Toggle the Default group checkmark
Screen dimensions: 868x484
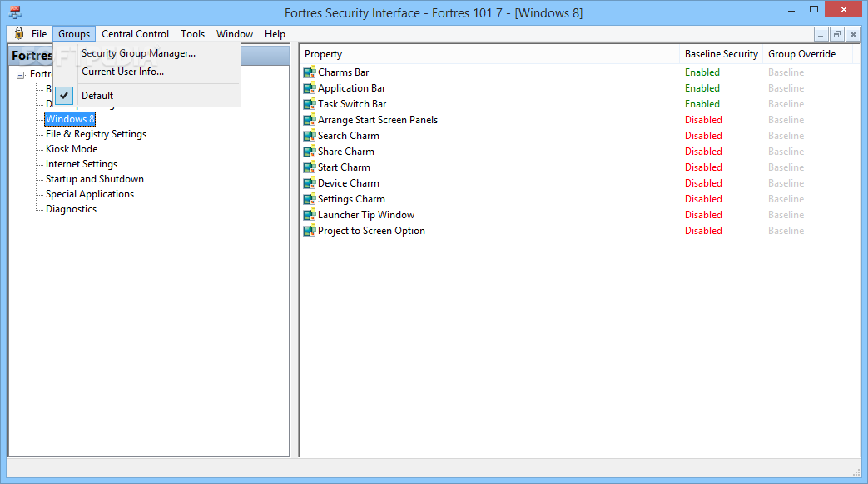[64, 95]
